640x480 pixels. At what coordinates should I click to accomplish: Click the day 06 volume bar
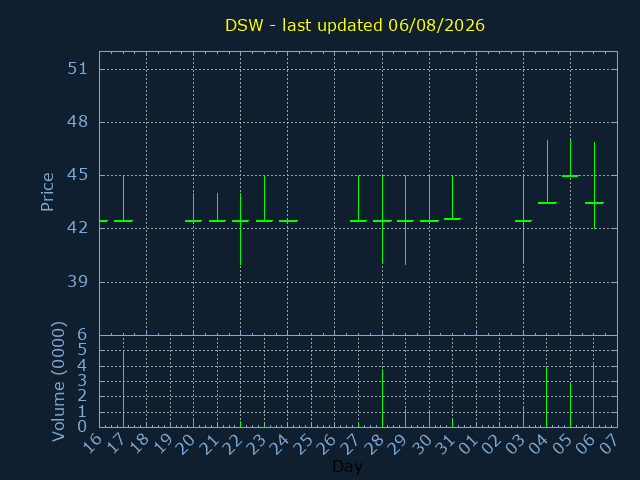593,394
